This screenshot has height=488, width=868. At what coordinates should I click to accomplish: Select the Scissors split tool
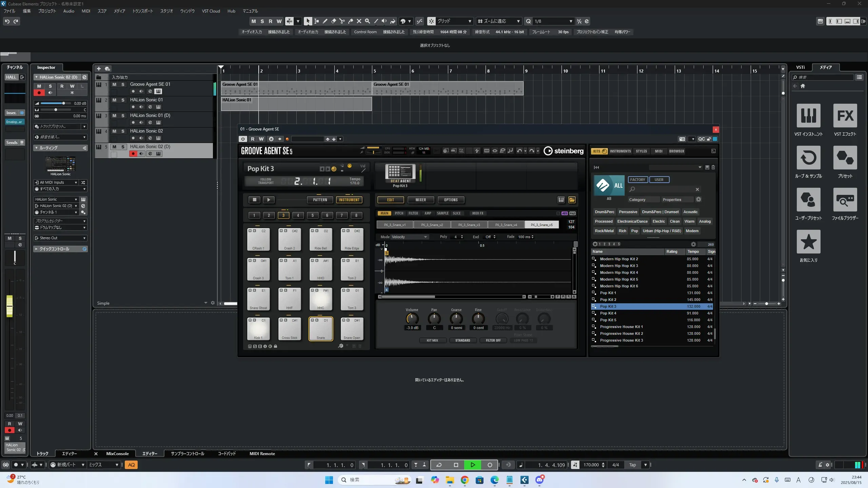point(342,21)
